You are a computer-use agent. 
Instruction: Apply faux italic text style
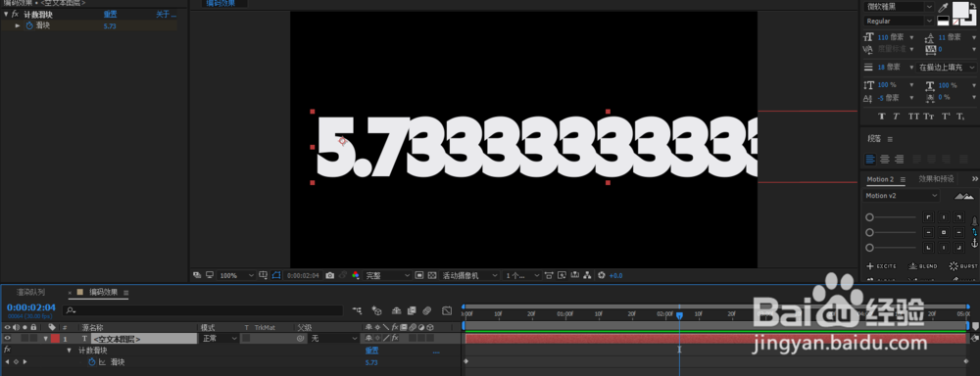click(897, 117)
